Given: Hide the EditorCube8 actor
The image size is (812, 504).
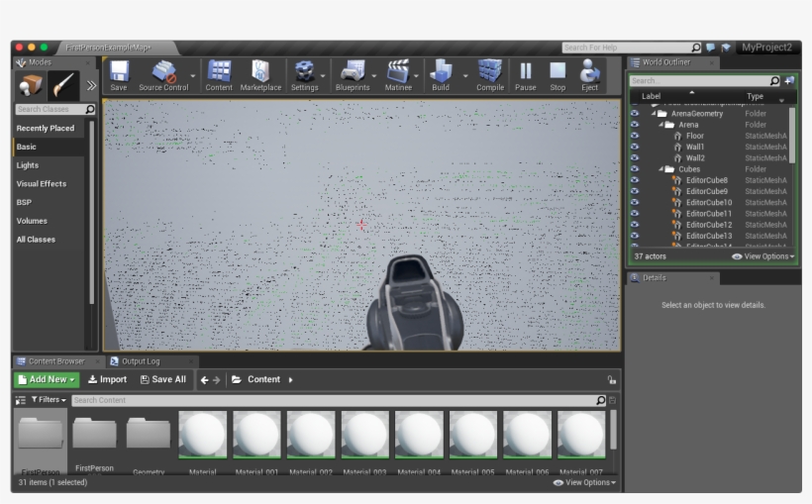Looking at the screenshot, I should pos(635,180).
